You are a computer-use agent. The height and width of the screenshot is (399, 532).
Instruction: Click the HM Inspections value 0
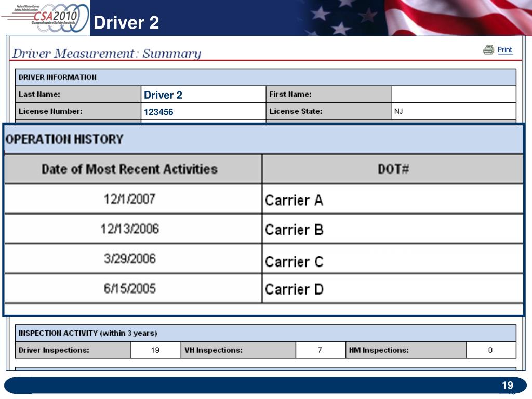[x=490, y=350]
